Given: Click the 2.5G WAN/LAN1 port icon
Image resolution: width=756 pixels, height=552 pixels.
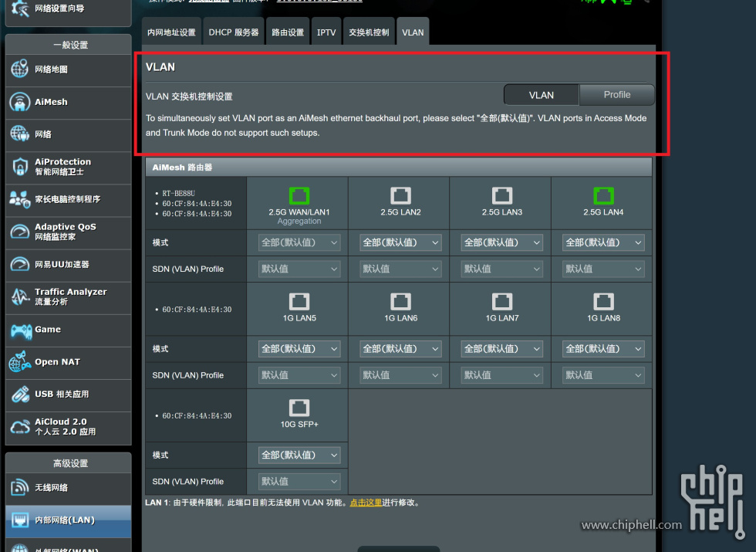Looking at the screenshot, I should pos(299,195).
